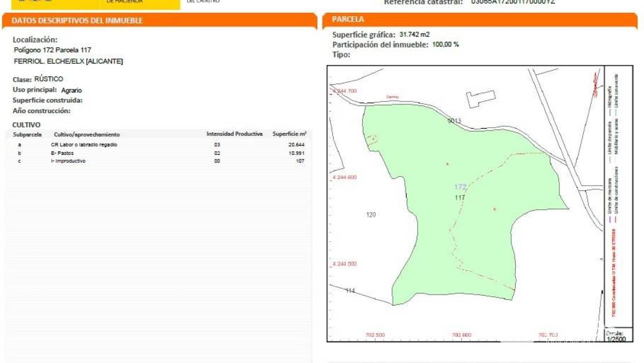Click the neighboring parcel label "120"

[371, 215]
